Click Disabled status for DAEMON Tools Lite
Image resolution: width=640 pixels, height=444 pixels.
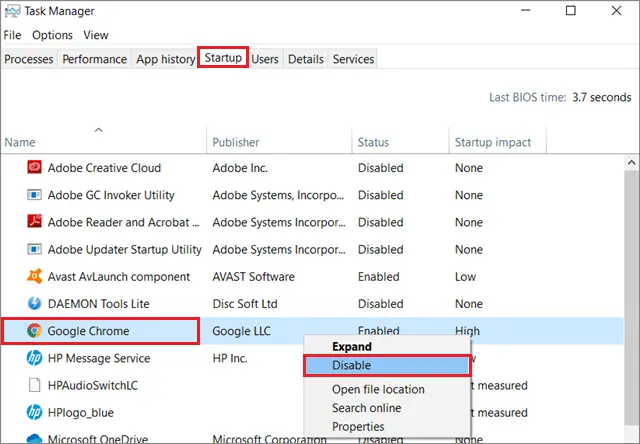(x=380, y=304)
